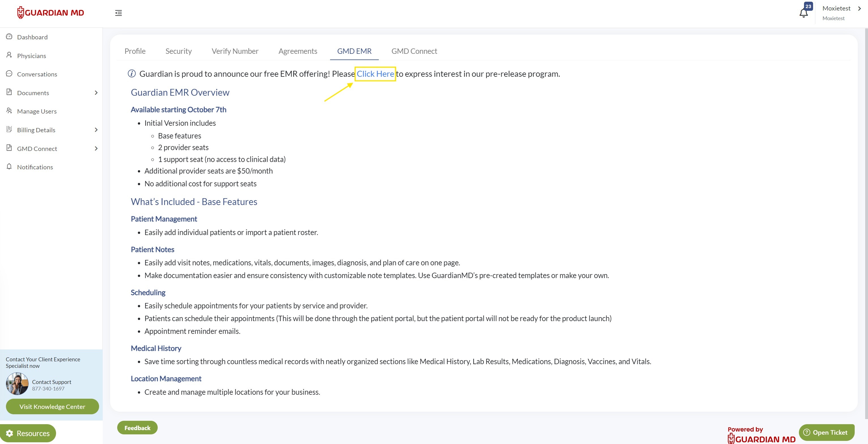Go to Dashboard in sidebar
Image resolution: width=868 pixels, height=444 pixels.
coord(32,37)
